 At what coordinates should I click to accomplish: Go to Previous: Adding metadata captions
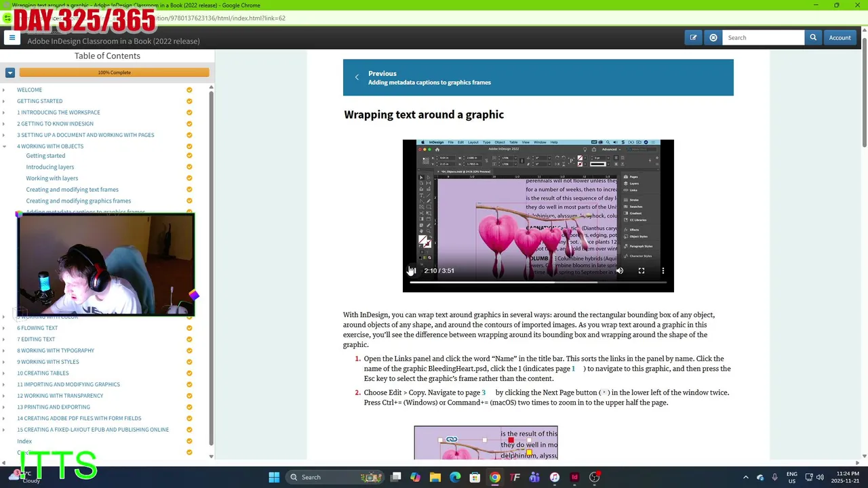(x=538, y=77)
